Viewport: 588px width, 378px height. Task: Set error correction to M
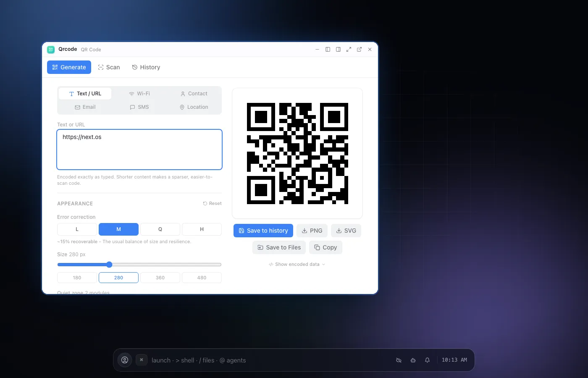[118, 229]
